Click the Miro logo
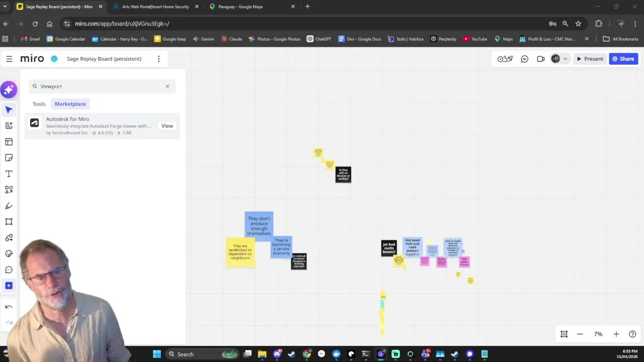The image size is (644, 362). [32, 59]
